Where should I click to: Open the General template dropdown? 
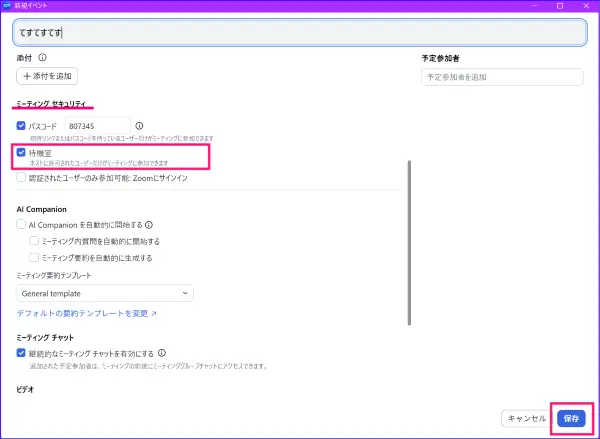coord(105,293)
